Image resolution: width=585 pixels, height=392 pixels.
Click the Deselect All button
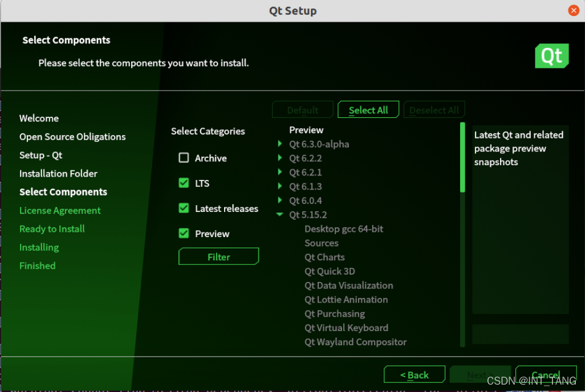pos(434,110)
